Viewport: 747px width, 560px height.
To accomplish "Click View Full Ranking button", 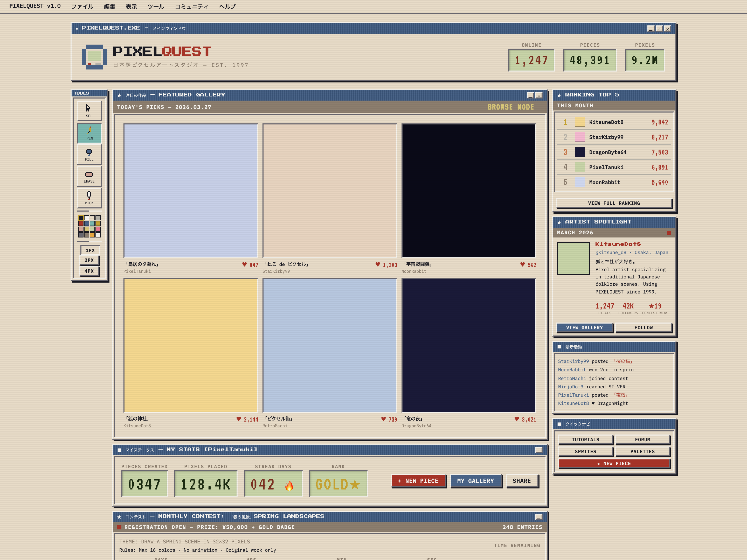I will [614, 203].
